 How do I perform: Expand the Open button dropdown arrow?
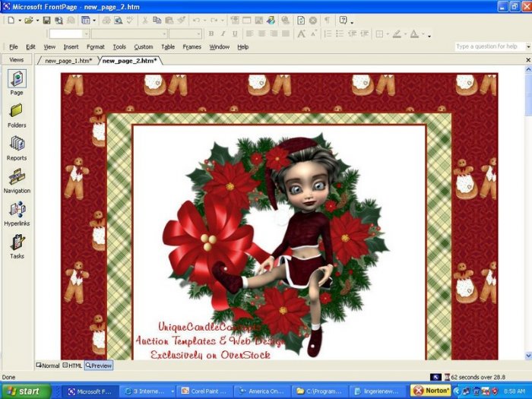[x=37, y=21]
